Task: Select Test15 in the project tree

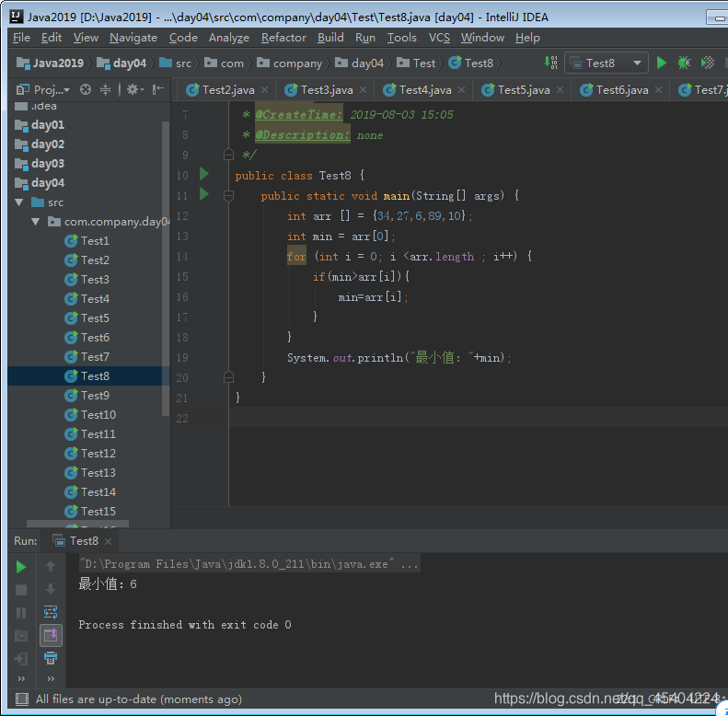Action: click(x=90, y=512)
